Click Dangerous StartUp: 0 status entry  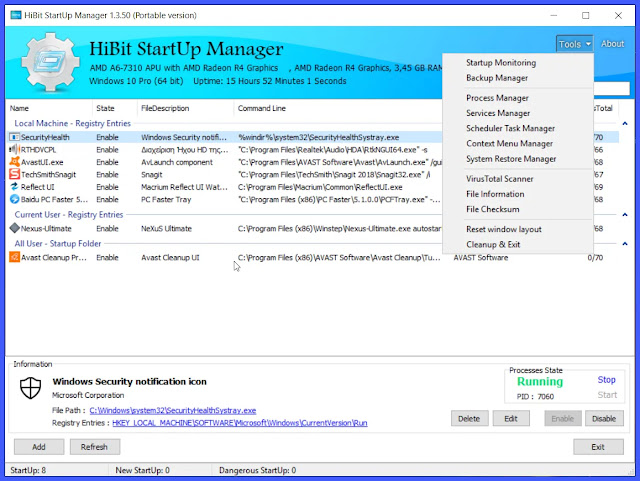click(x=258, y=470)
